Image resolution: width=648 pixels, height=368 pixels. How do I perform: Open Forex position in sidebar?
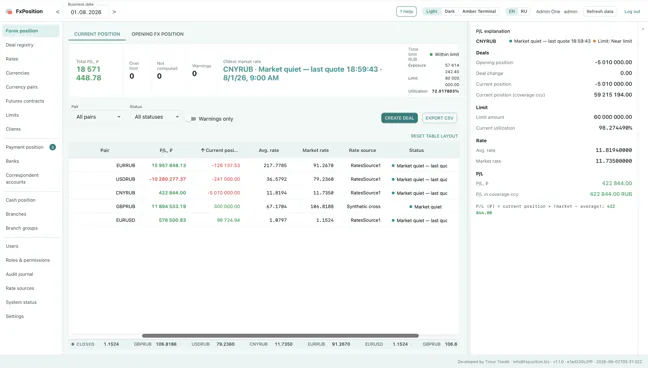click(x=31, y=31)
